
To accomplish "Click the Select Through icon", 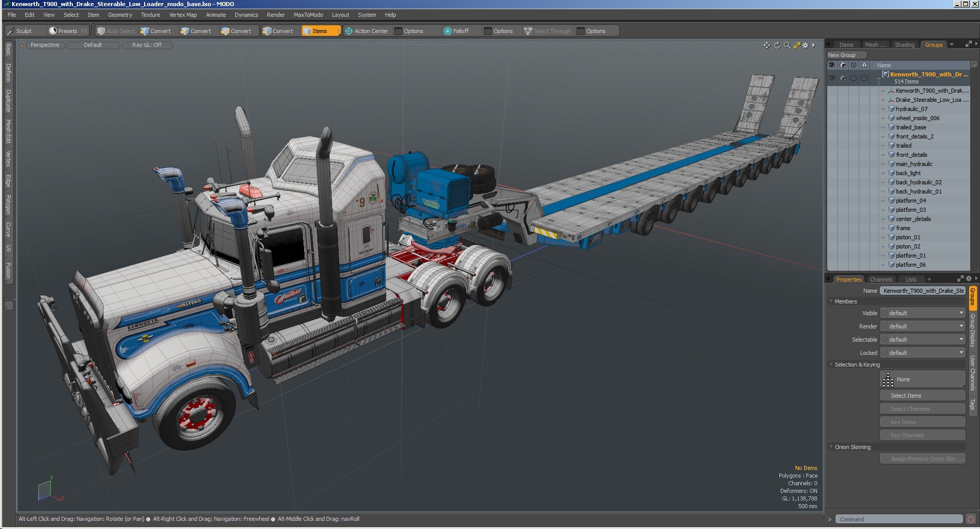I will [528, 31].
